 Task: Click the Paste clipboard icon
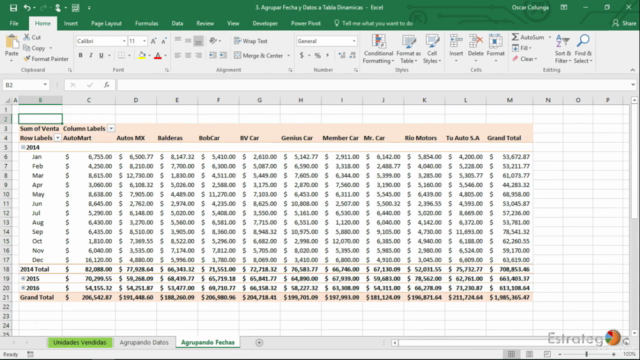coord(12,42)
